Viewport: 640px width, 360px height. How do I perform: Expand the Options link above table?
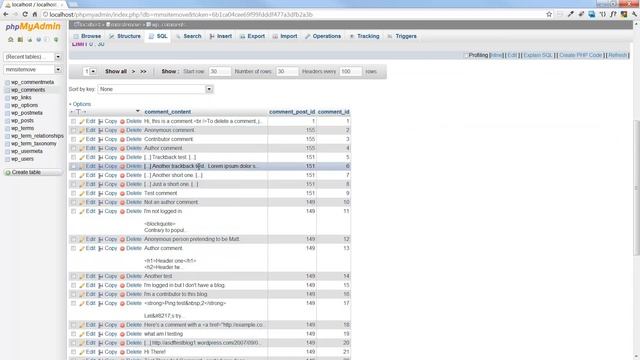click(x=80, y=104)
